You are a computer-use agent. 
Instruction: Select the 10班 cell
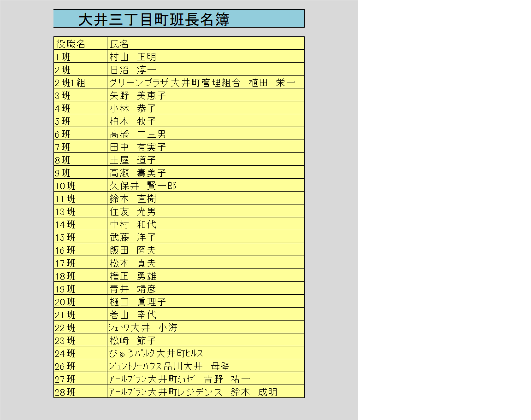[x=80, y=186]
